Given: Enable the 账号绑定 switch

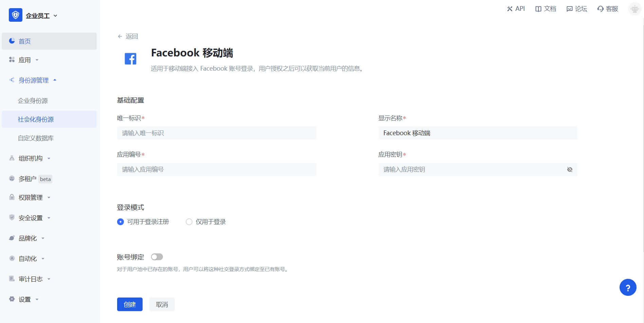Looking at the screenshot, I should (x=157, y=257).
